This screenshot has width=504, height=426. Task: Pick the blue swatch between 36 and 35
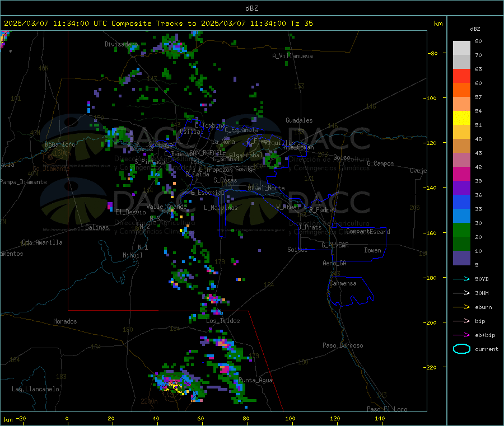(461, 202)
